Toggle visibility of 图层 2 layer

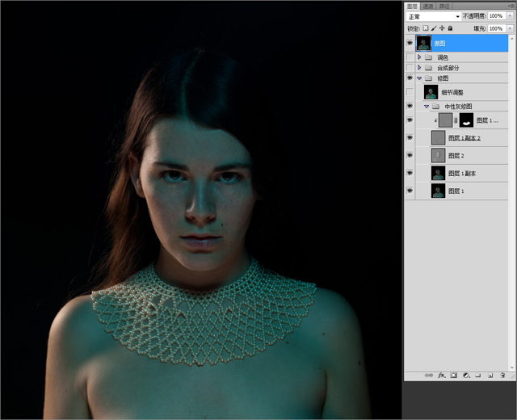pyautogui.click(x=410, y=155)
